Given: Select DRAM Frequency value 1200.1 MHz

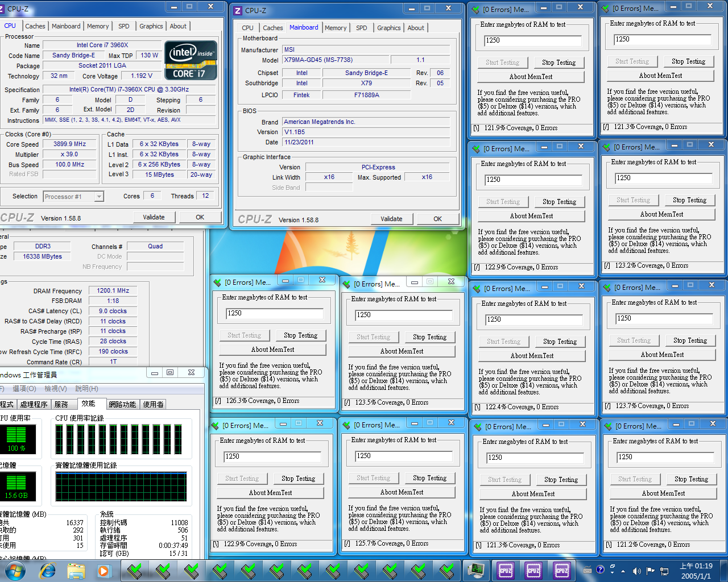Looking at the screenshot, I should point(113,290).
